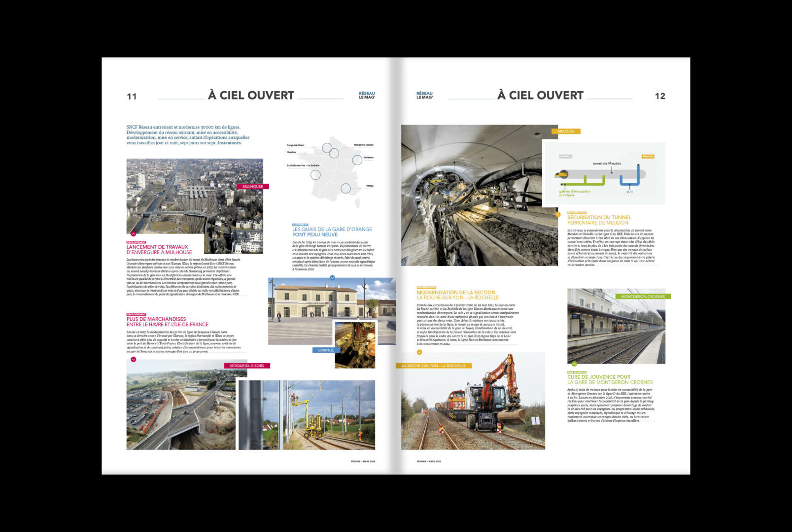This screenshot has width=792, height=532.
Task: Click page number 12
Action: coord(660,96)
